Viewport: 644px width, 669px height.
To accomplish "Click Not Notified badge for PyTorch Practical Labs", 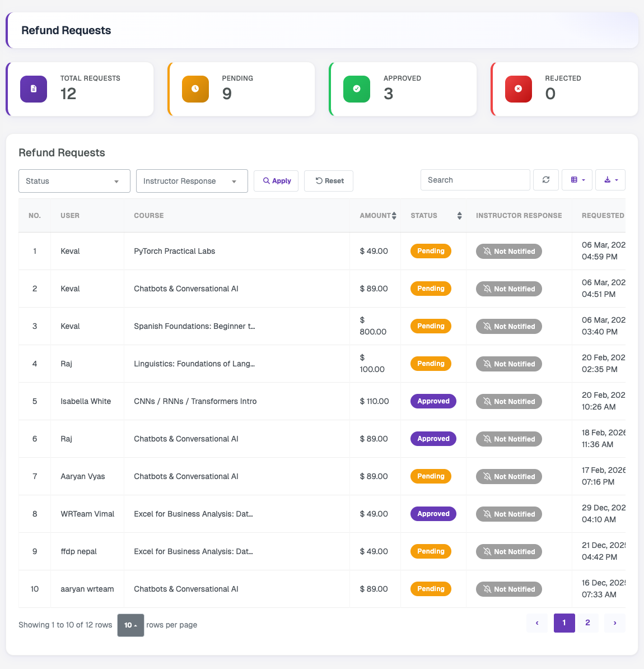I will tap(509, 252).
